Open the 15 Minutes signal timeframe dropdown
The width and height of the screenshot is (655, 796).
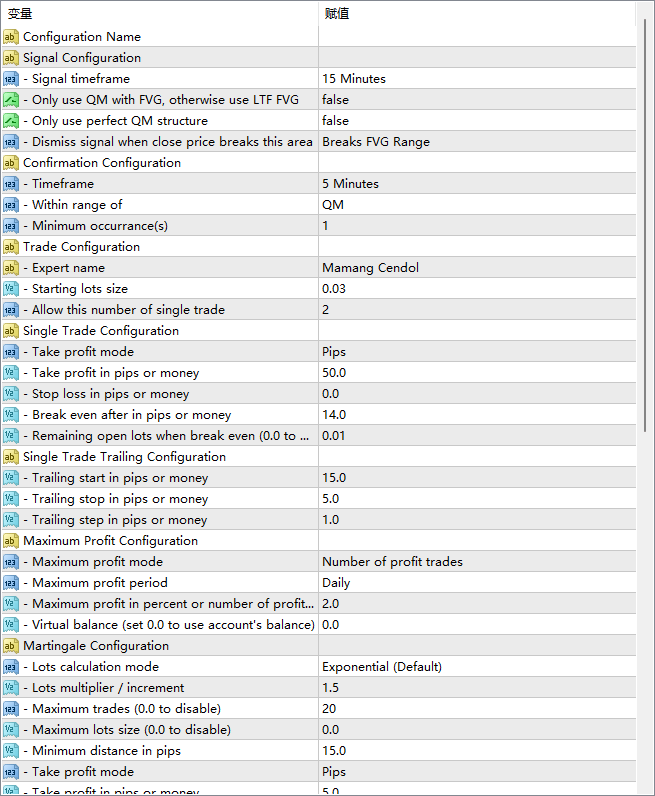click(477, 79)
